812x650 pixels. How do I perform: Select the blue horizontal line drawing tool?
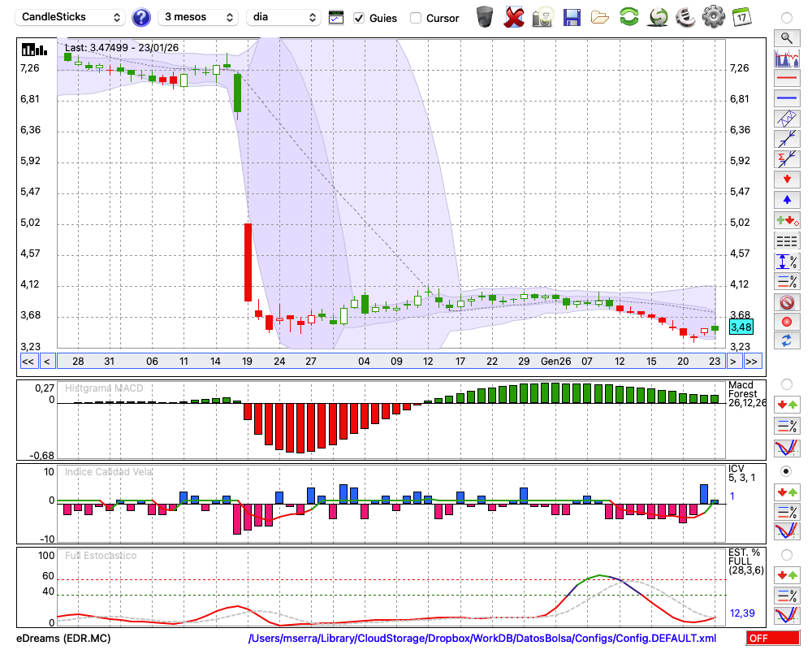[x=786, y=98]
